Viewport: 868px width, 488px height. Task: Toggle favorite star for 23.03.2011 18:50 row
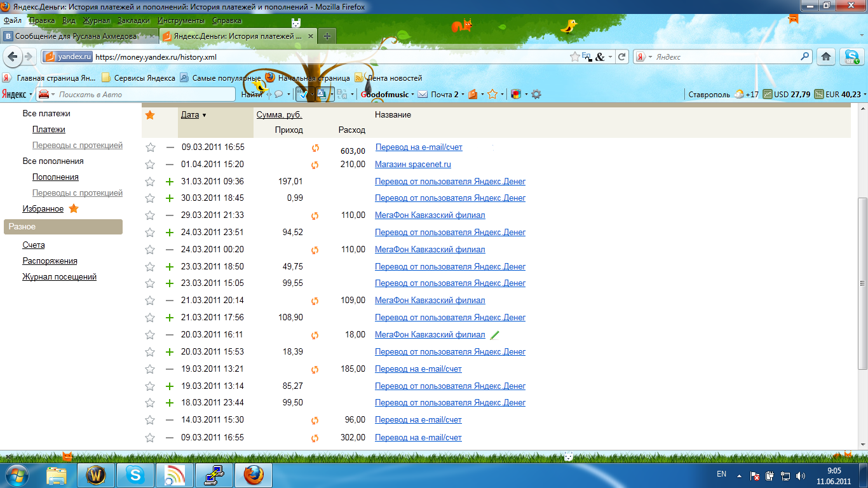click(x=150, y=267)
